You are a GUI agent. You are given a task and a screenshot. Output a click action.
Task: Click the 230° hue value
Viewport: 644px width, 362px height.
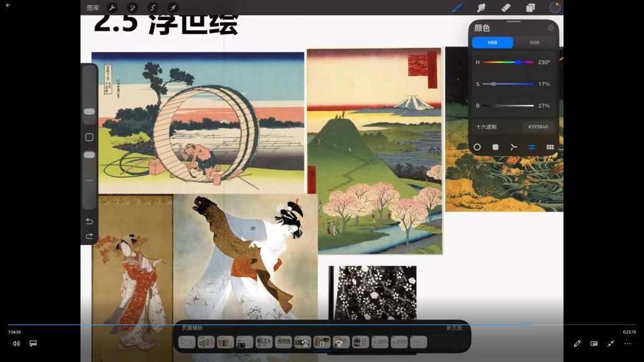(x=544, y=62)
